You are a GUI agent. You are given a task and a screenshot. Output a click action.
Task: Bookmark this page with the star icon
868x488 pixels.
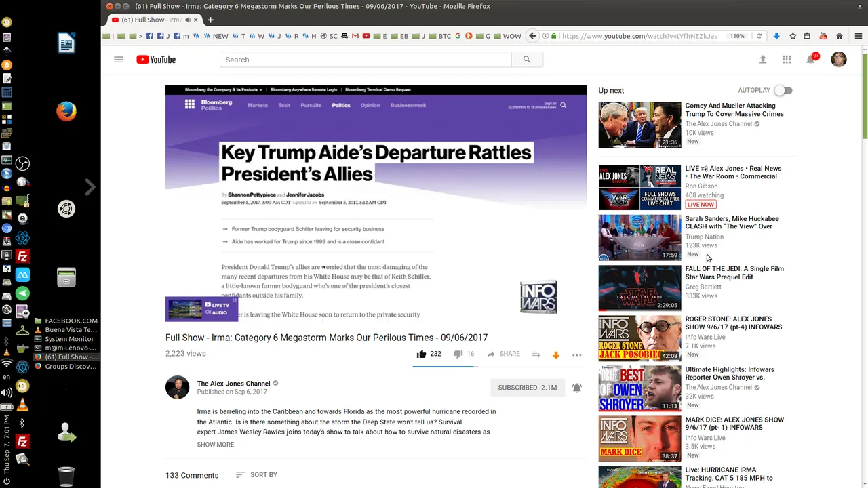793,36
